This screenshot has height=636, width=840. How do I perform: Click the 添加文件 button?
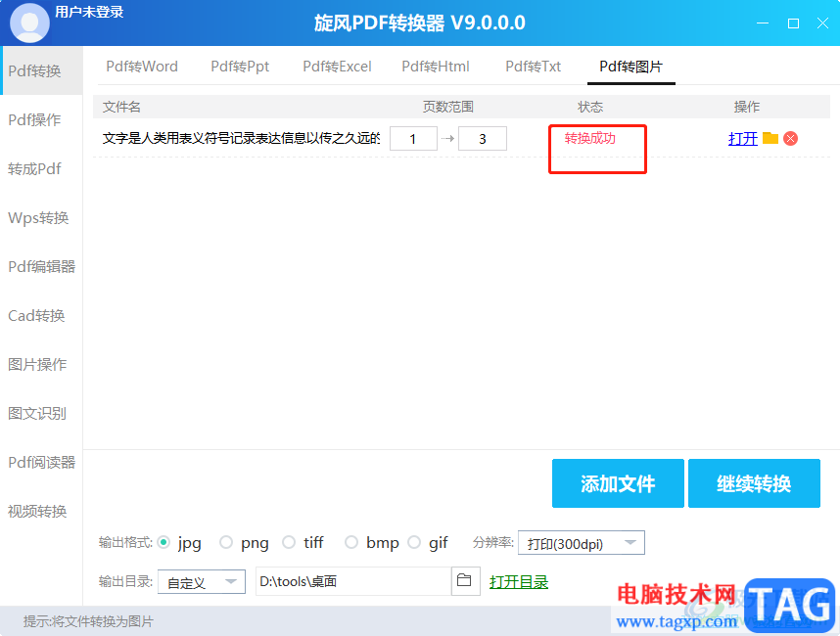pyautogui.click(x=618, y=483)
